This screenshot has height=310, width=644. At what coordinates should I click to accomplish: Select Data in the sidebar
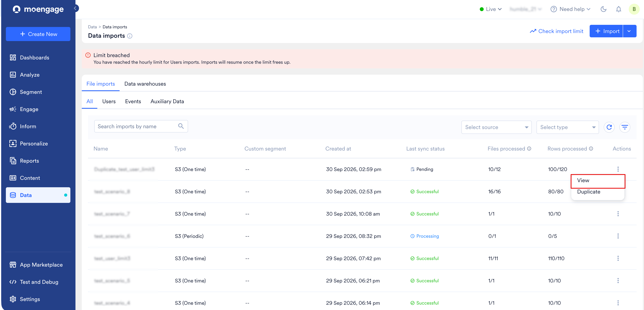point(38,195)
